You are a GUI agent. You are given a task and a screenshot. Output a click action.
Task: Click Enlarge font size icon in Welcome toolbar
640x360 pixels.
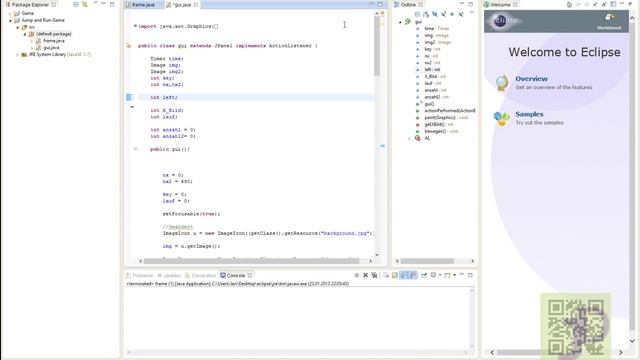coord(604,4)
